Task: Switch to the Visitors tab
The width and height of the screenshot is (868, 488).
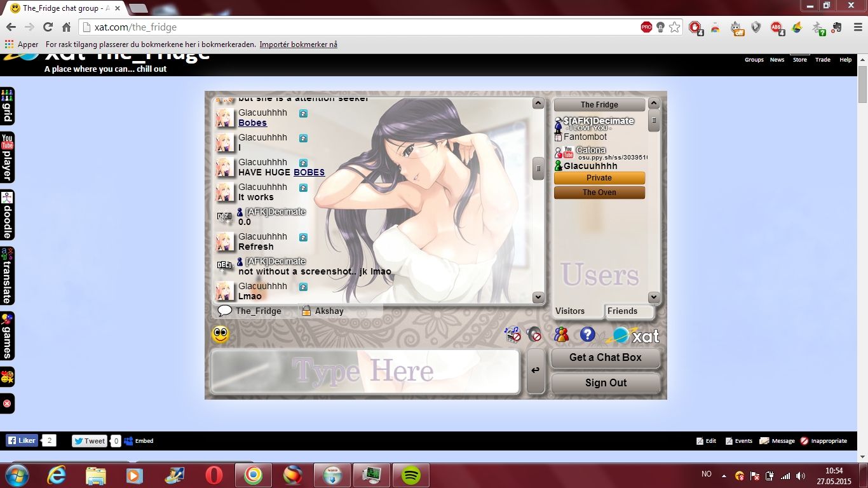Action: pos(570,311)
